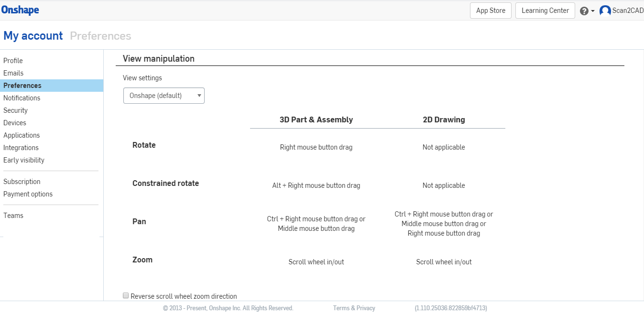
Task: Open the Learning Center
Action: (x=545, y=10)
